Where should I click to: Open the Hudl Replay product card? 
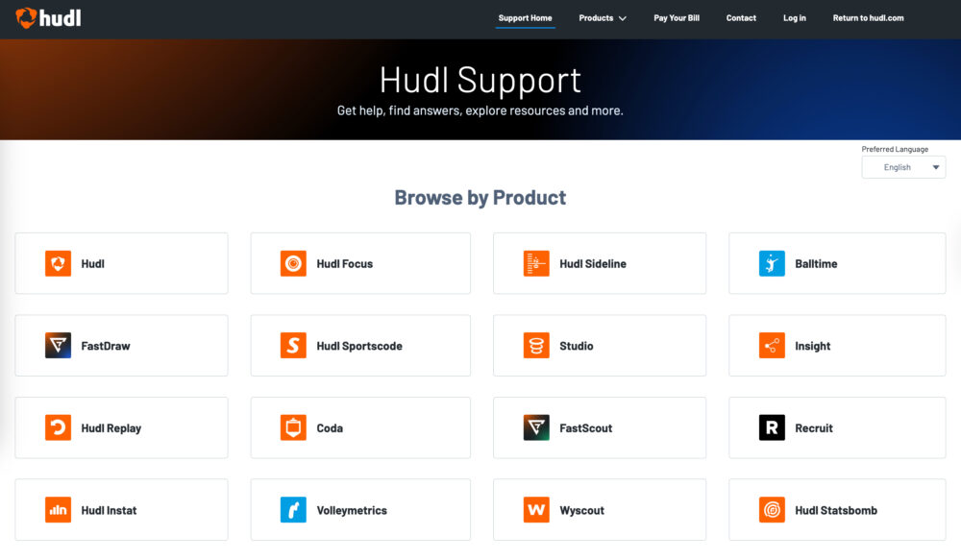pos(121,428)
